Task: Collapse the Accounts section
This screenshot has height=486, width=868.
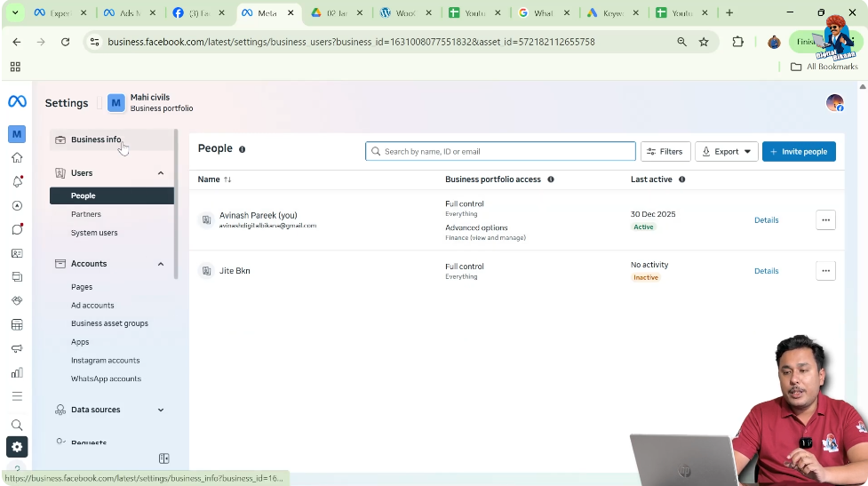Action: 161,264
